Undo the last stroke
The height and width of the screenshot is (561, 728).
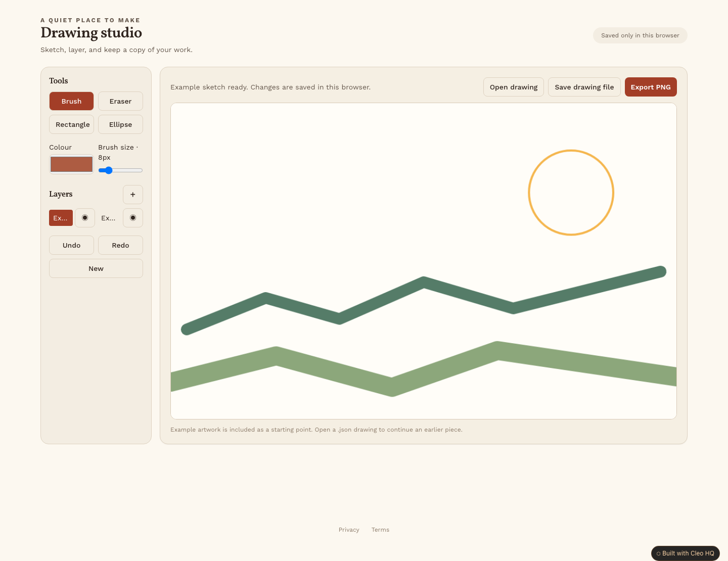click(x=71, y=245)
